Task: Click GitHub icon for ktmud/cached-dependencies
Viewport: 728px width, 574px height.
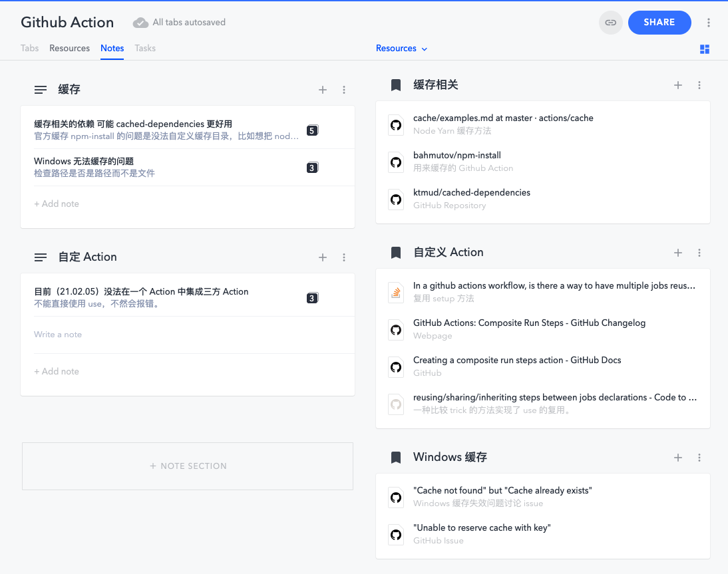Action: (395, 200)
